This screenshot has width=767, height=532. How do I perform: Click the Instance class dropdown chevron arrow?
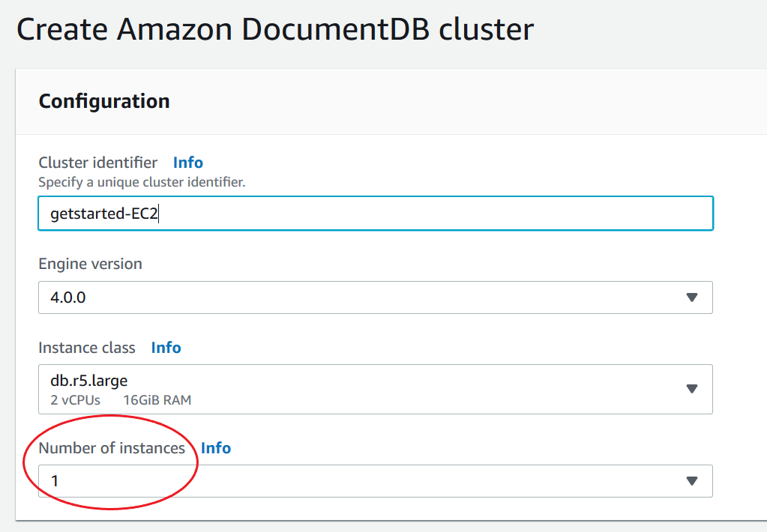click(x=691, y=389)
